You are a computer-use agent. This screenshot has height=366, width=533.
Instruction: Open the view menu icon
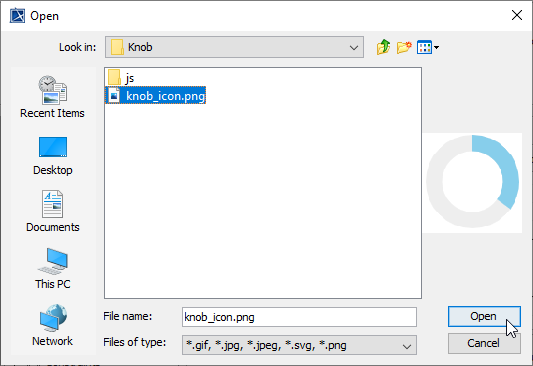point(428,47)
